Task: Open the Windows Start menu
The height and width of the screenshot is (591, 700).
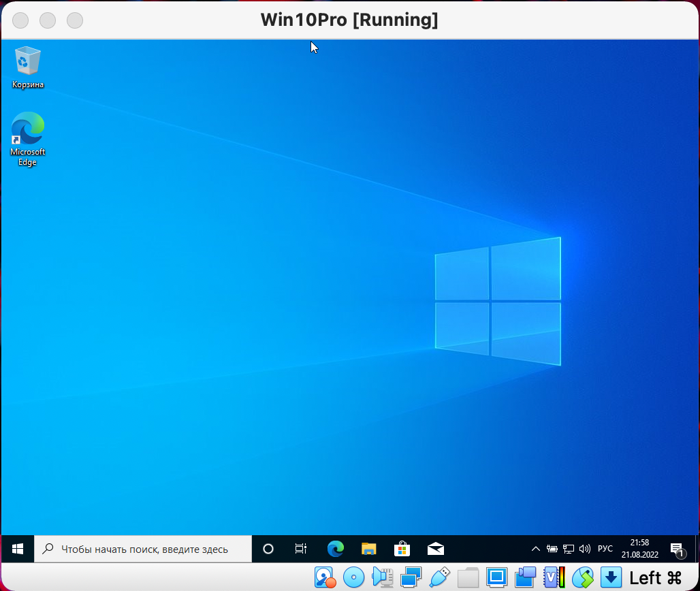Action: pyautogui.click(x=18, y=549)
